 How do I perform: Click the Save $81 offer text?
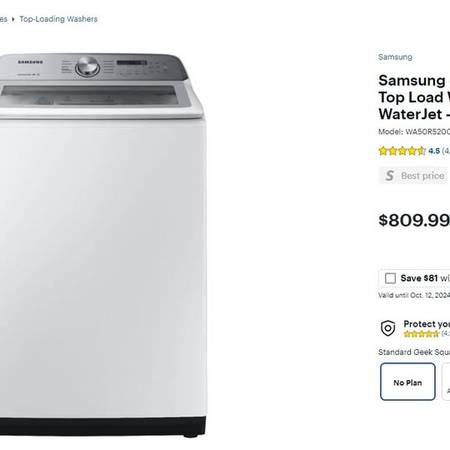(425, 278)
